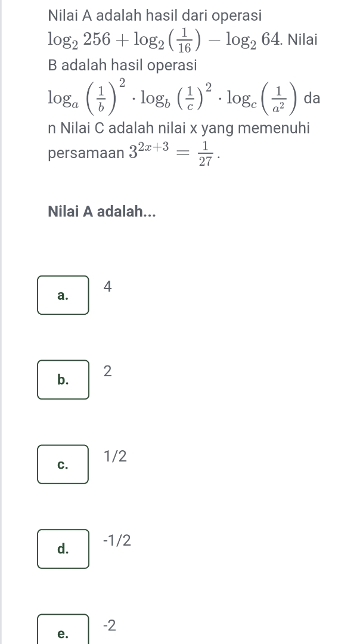The image size is (363, 644).
Task: Click the boxed letter e
Action: [63, 633]
